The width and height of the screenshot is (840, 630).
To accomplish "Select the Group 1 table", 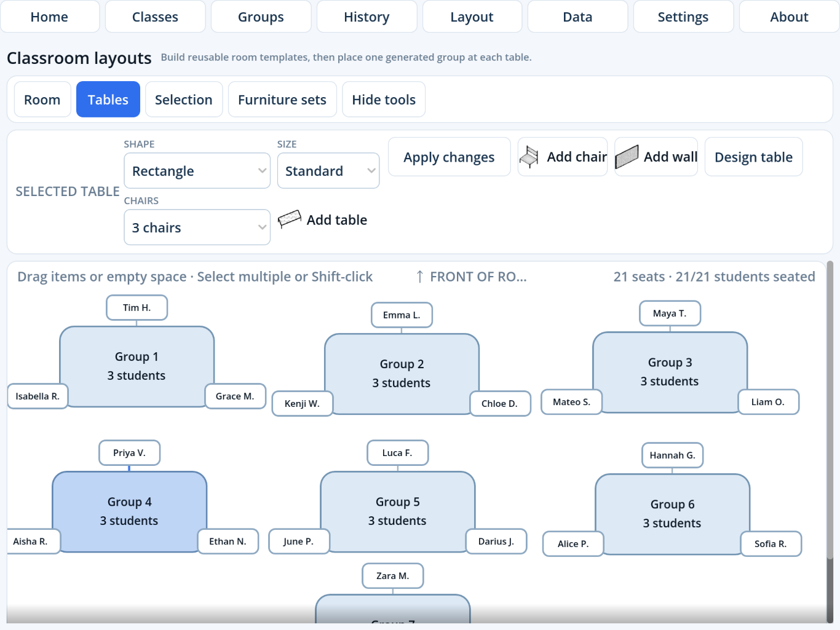I will [x=137, y=366].
